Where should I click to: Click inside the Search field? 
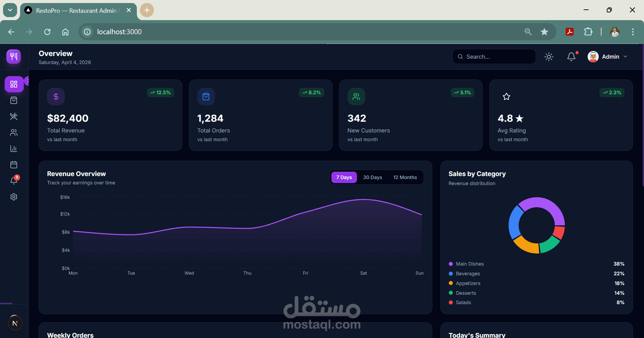494,57
